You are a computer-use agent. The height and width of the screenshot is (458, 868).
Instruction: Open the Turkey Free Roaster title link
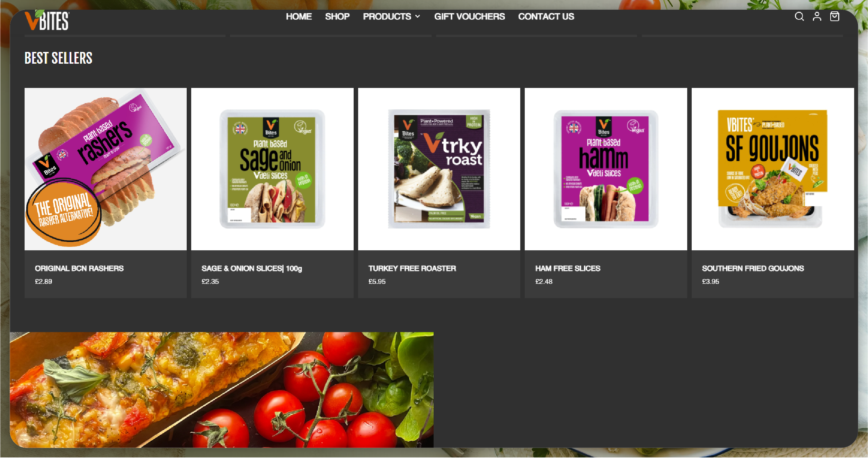coord(412,268)
